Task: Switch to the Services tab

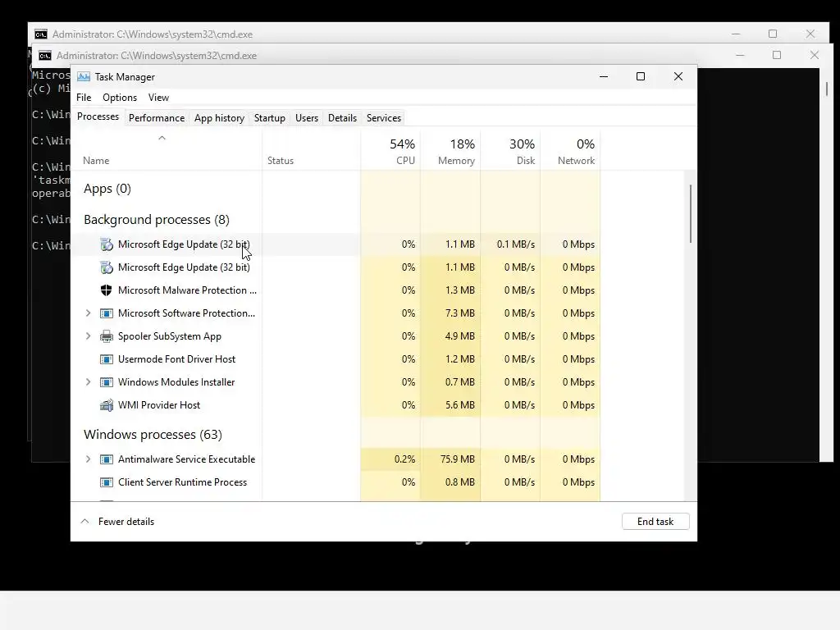Action: (x=384, y=118)
